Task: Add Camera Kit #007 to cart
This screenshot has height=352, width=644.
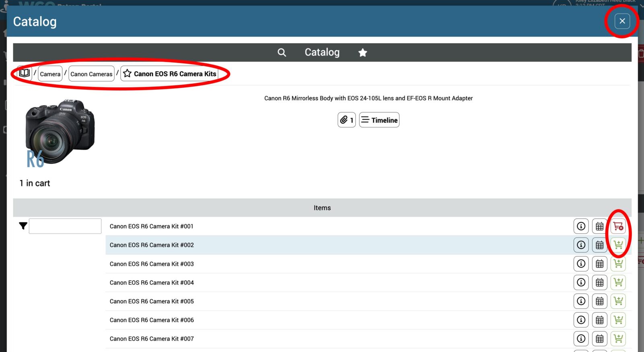Action: tap(618, 339)
